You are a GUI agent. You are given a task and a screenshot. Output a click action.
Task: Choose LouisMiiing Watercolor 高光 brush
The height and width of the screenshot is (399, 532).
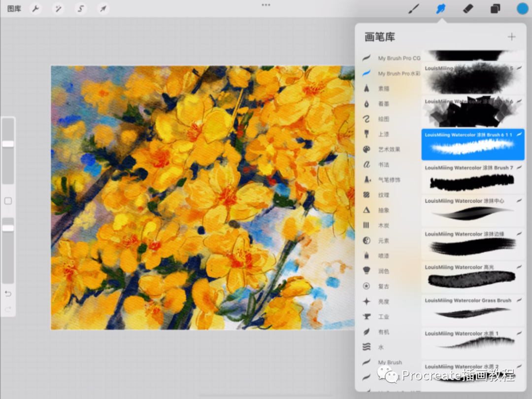tap(472, 277)
